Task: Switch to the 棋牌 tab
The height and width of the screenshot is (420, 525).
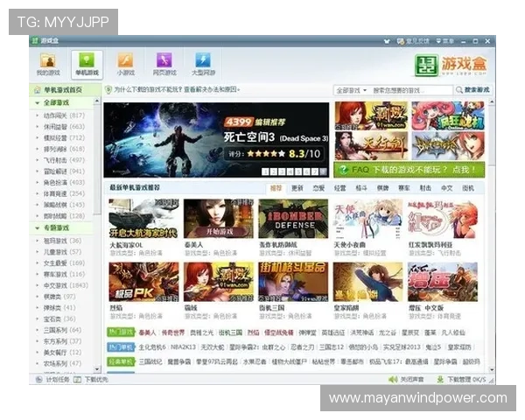Action: 382,188
